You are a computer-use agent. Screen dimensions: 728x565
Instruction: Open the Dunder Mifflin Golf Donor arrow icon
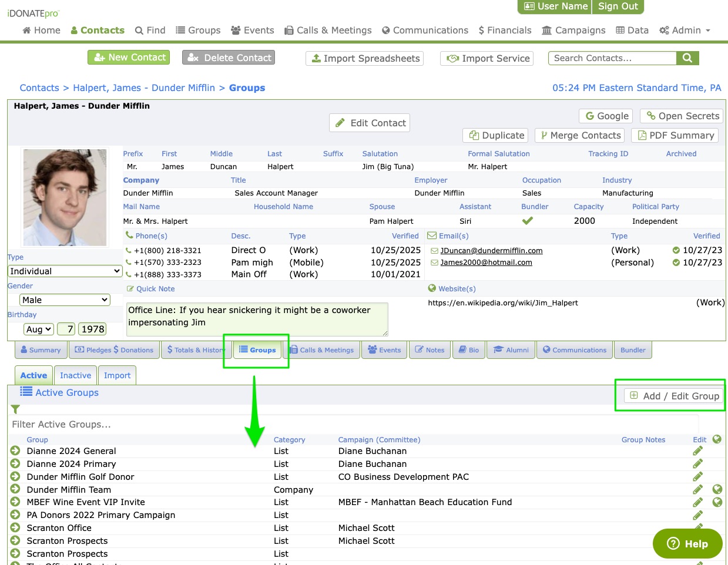tap(15, 477)
